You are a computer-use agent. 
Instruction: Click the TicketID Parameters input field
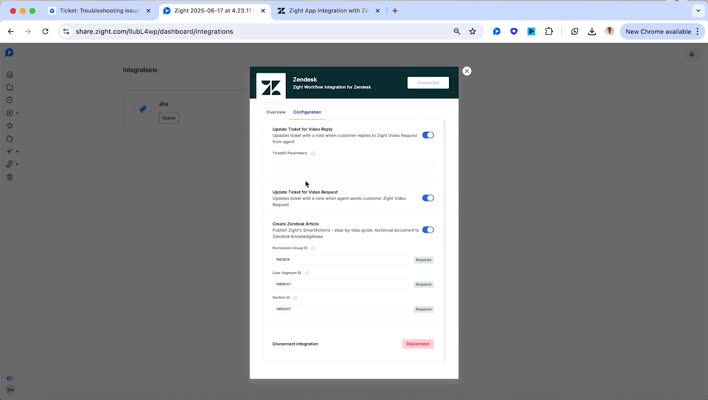click(353, 165)
